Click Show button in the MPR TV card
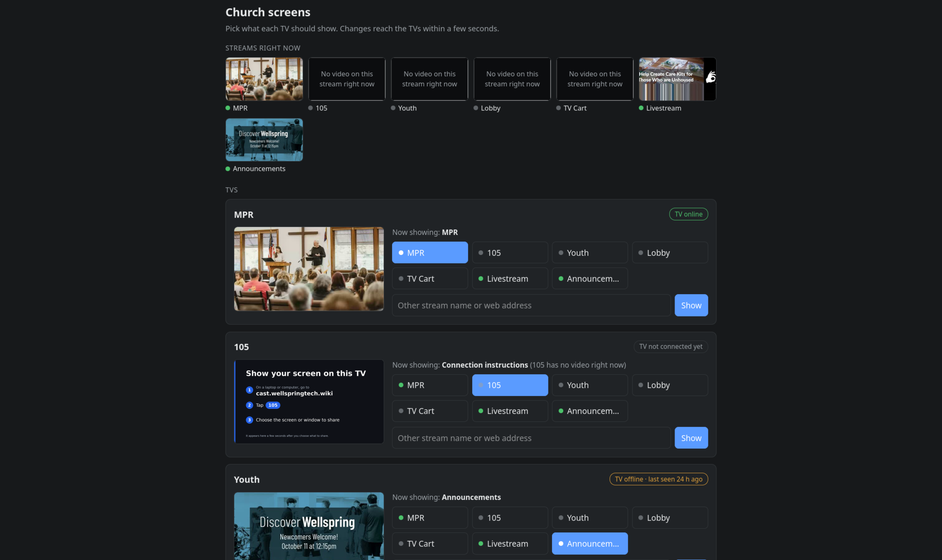Viewport: 942px width, 560px height. [691, 305]
